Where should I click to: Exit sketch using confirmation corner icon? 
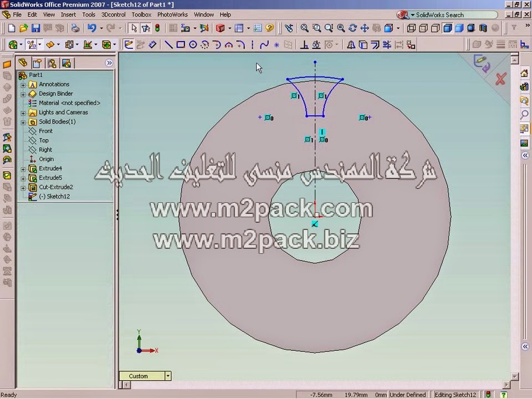tap(482, 63)
